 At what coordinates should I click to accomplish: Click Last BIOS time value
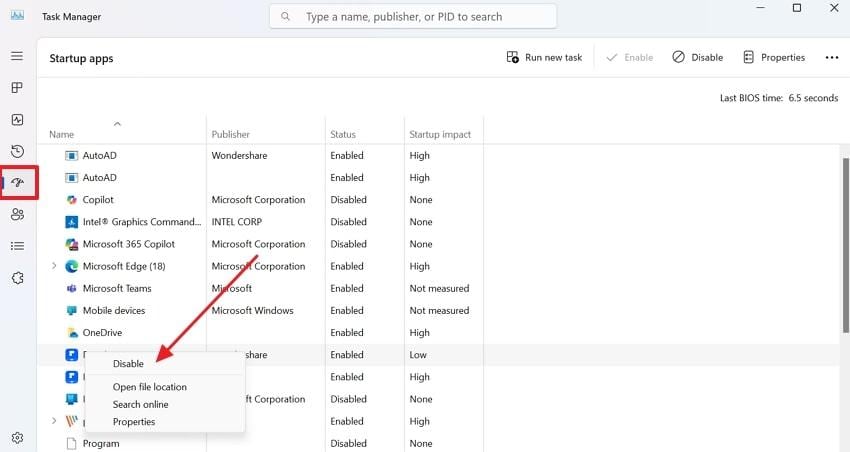coord(813,98)
